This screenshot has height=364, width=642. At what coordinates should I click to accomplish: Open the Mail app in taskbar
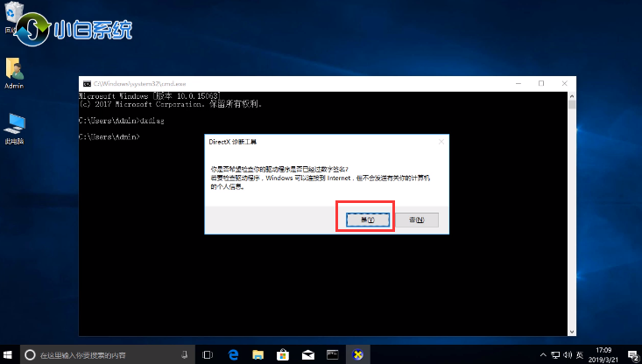click(307, 354)
